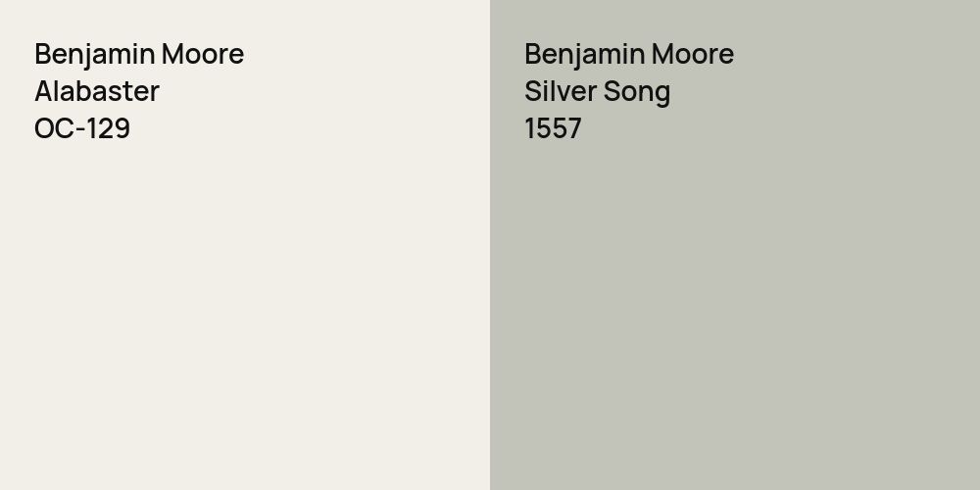Click the "Silver Song" color name text
This screenshot has height=490, width=980.
pos(597,91)
